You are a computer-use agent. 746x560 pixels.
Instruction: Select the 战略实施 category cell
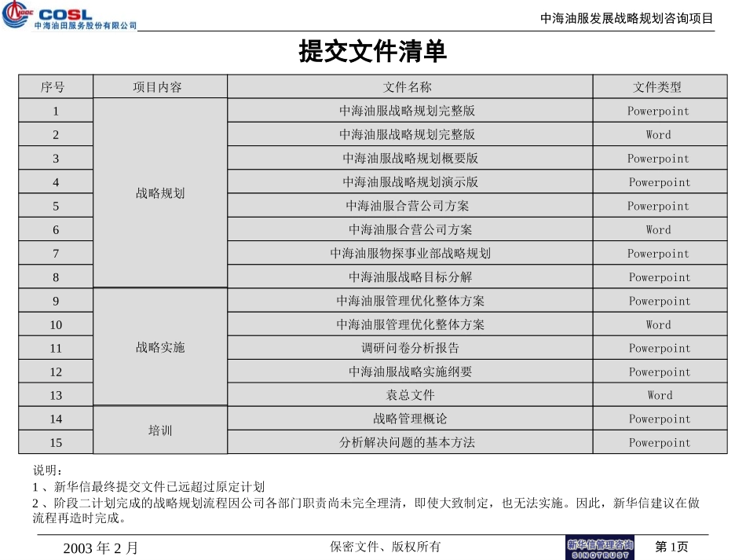pyautogui.click(x=160, y=347)
